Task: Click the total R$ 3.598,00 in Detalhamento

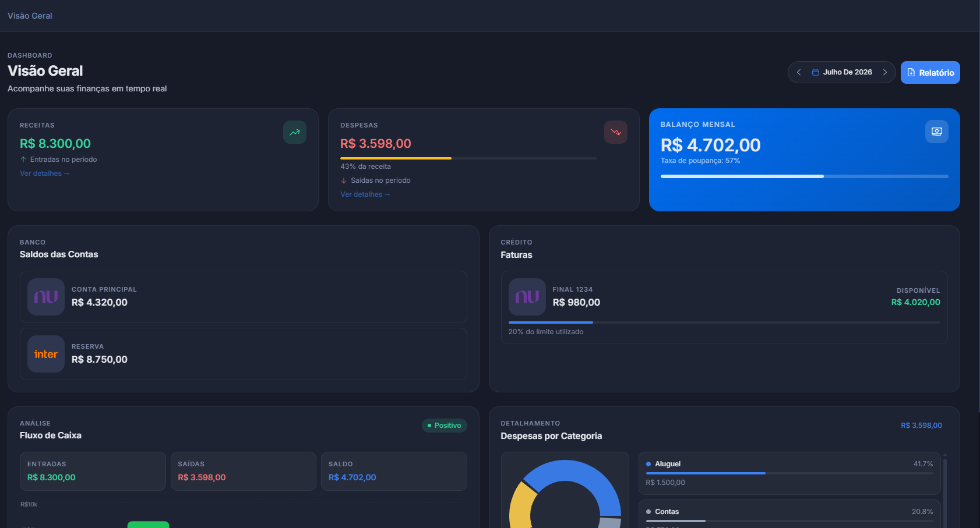Action: (x=921, y=426)
